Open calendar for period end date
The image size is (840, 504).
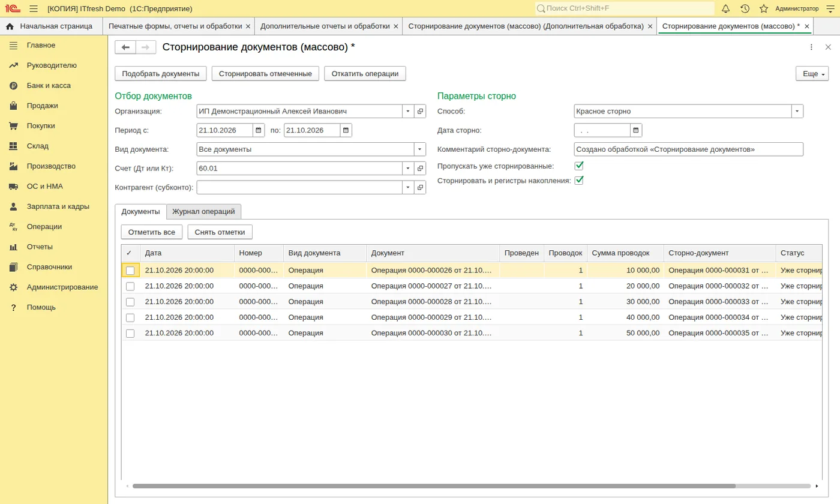[346, 130]
